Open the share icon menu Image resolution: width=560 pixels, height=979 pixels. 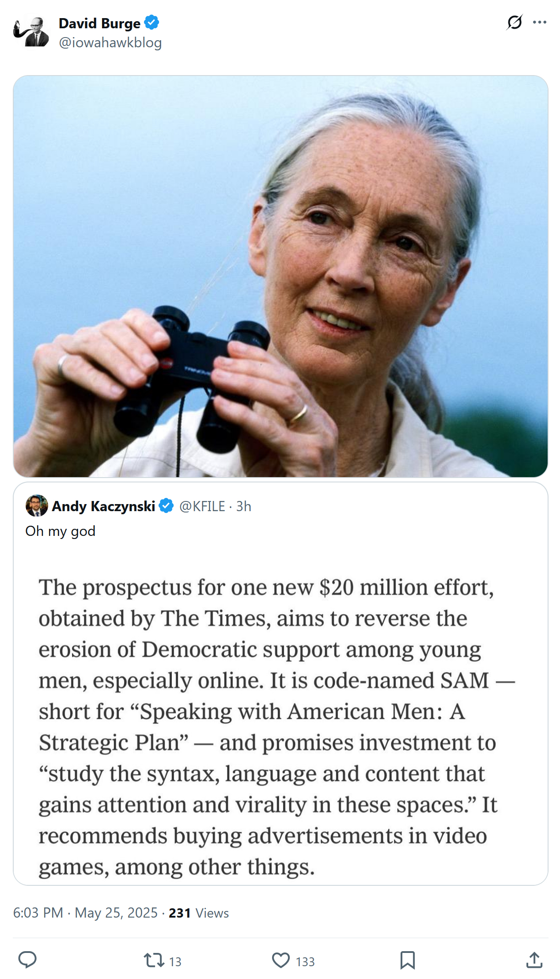point(534,960)
